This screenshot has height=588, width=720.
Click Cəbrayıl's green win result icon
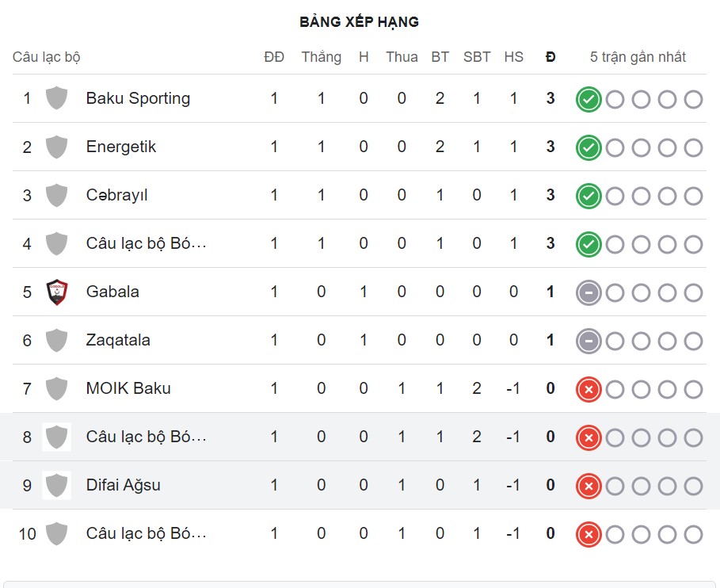(x=589, y=197)
